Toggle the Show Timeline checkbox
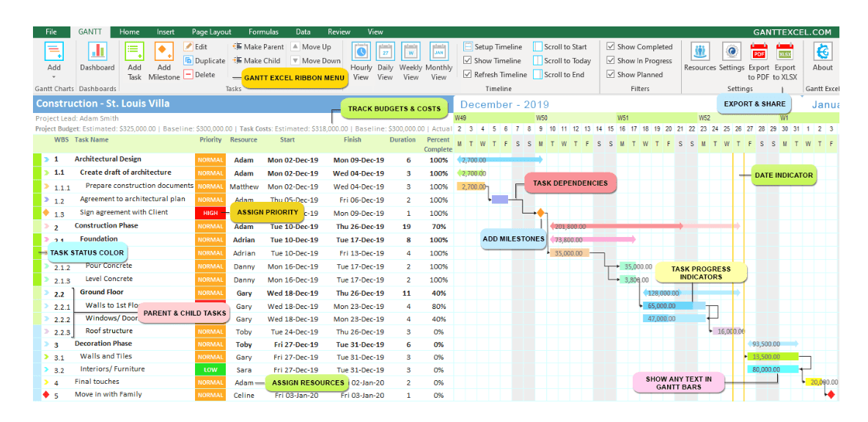 tap(468, 61)
